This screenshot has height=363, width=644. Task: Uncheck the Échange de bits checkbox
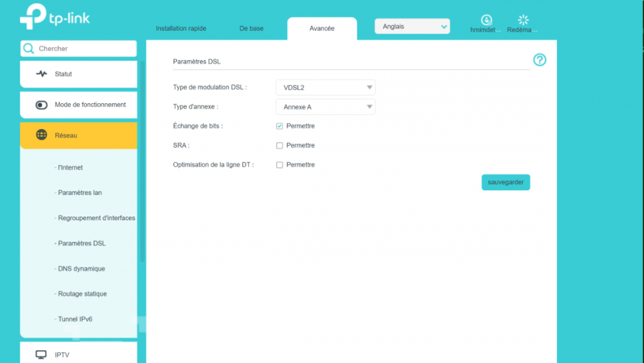[279, 126]
